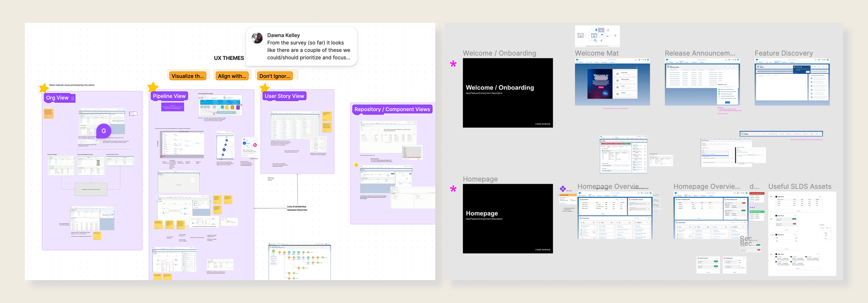Open Dawna Kelley's profile avatar in the comment

click(257, 38)
